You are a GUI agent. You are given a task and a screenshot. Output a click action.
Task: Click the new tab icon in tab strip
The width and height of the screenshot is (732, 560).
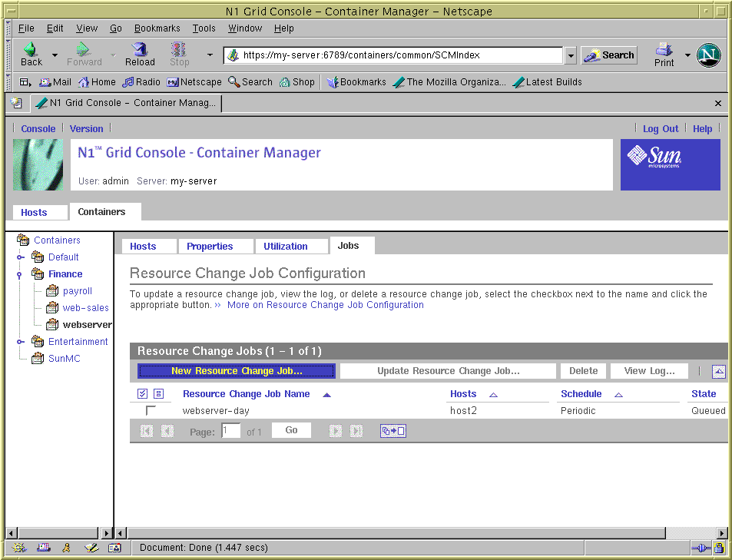(x=16, y=103)
